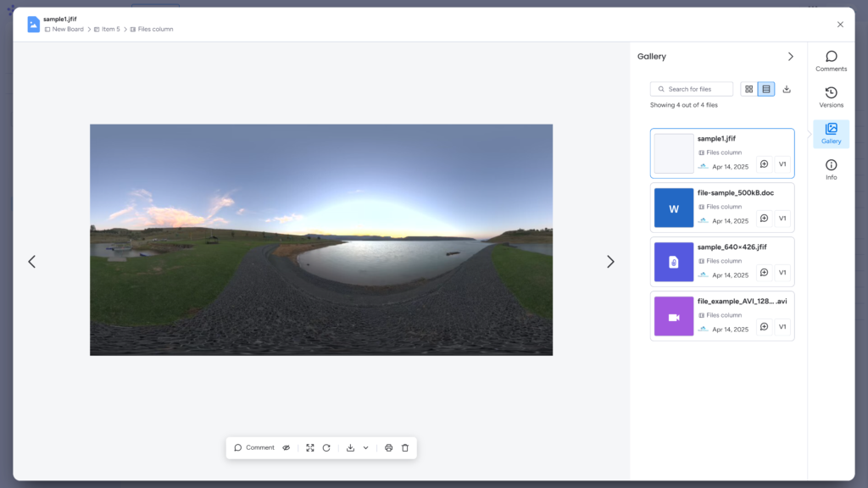Rotate the image using the rotate icon
Image resolution: width=868 pixels, height=488 pixels.
[x=326, y=447]
